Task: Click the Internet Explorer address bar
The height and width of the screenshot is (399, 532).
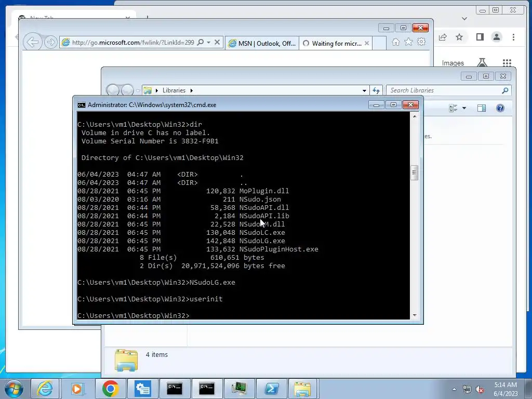Action: 133,43
